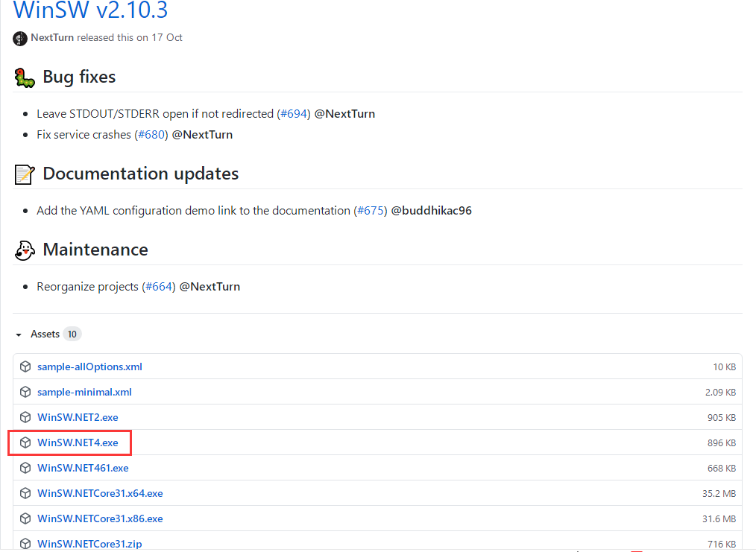This screenshot has width=756, height=552.
Task: Click package icon for WinSW.NETCore31.zip
Action: (x=25, y=544)
